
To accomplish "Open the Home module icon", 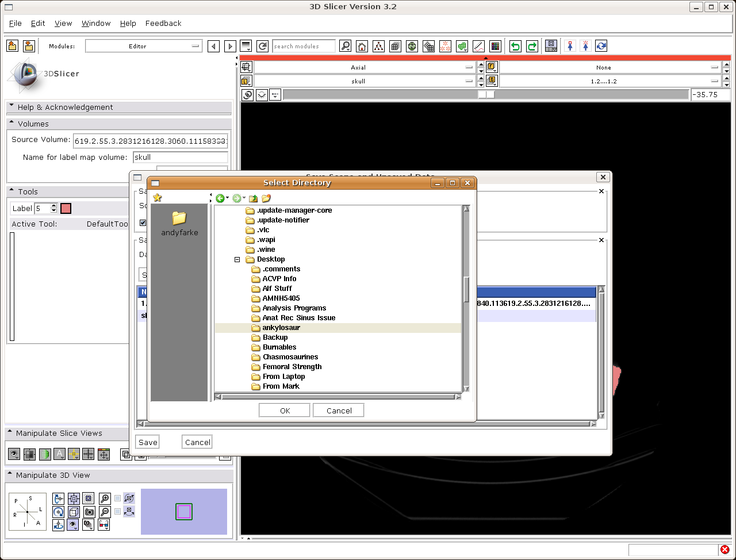I will click(362, 46).
